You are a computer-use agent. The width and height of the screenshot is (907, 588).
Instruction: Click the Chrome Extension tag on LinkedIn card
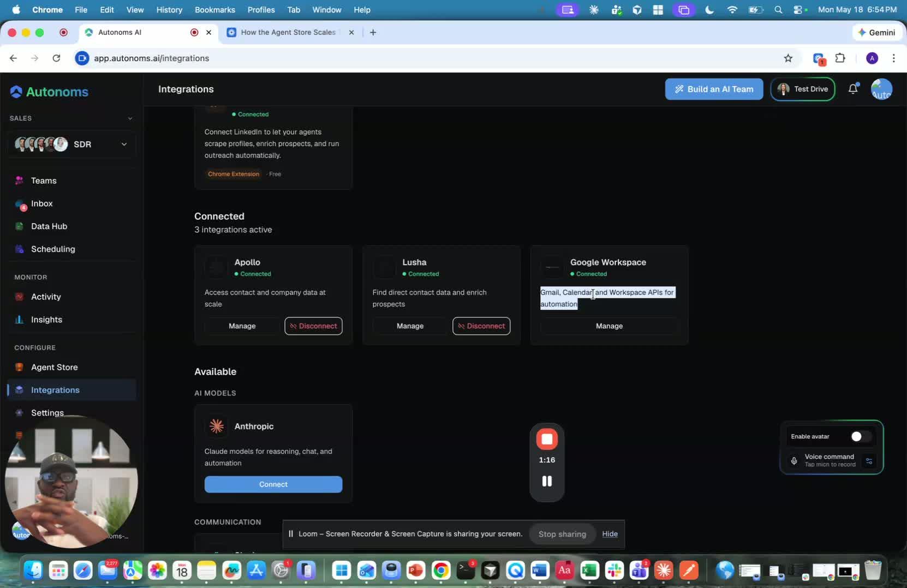234,174
